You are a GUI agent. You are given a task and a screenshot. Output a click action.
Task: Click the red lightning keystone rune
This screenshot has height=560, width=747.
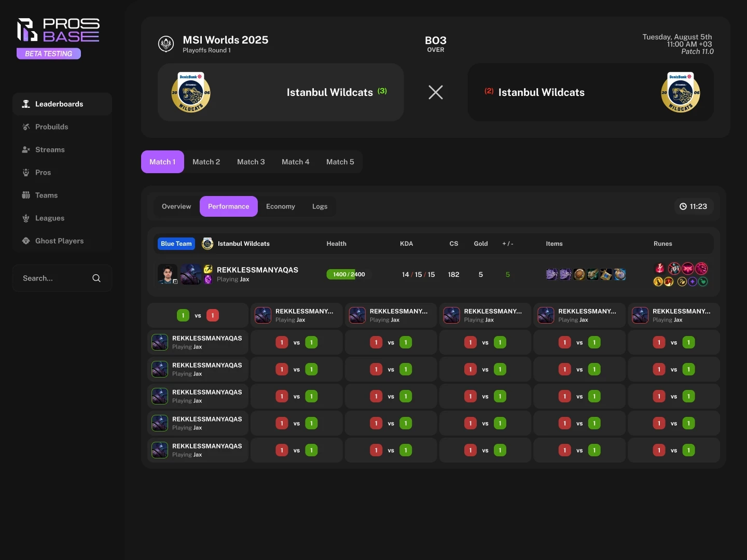point(660,268)
